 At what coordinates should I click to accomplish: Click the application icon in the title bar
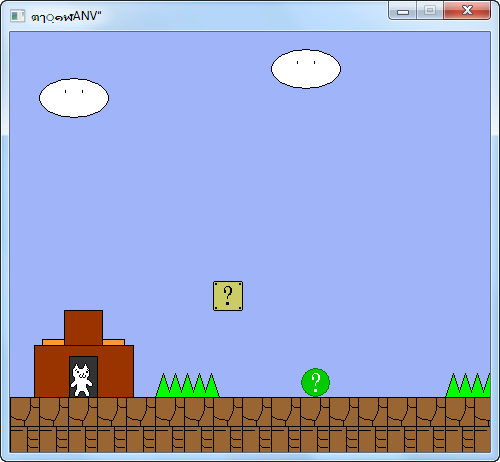pos(18,16)
